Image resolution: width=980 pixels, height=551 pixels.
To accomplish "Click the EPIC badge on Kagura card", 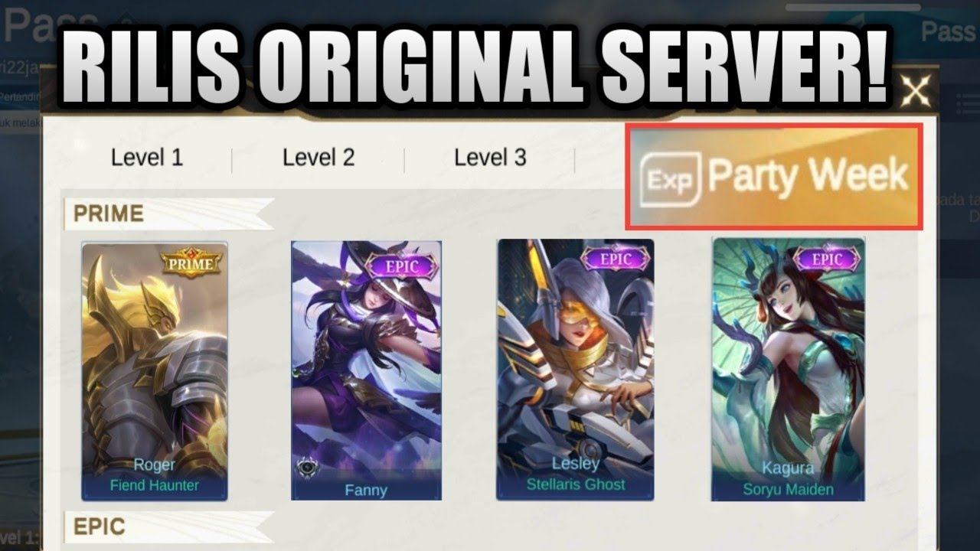I will [x=827, y=259].
